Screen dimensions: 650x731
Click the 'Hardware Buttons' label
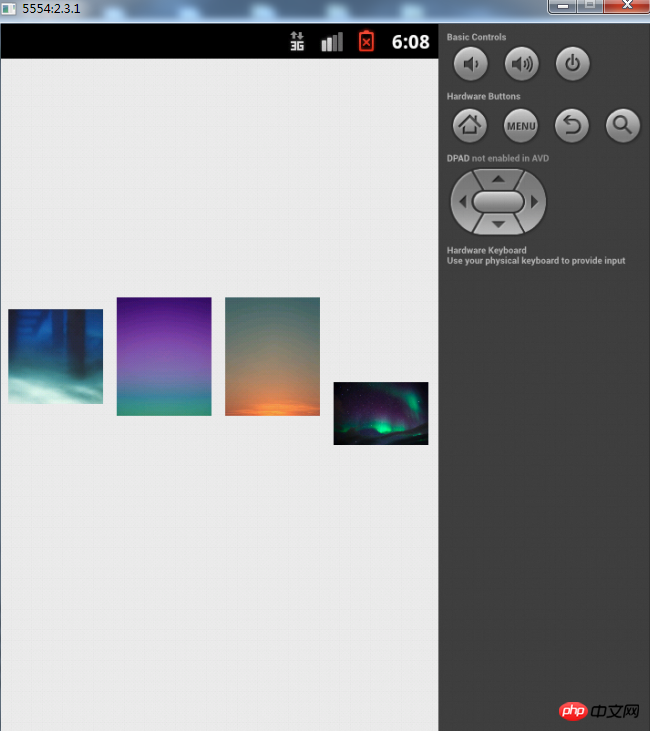tap(484, 96)
